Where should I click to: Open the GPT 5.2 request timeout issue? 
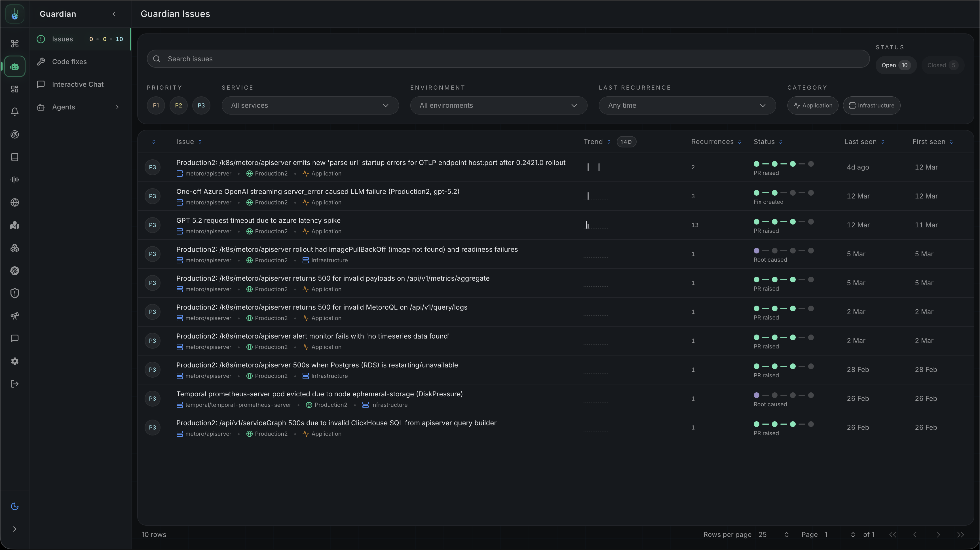(258, 220)
